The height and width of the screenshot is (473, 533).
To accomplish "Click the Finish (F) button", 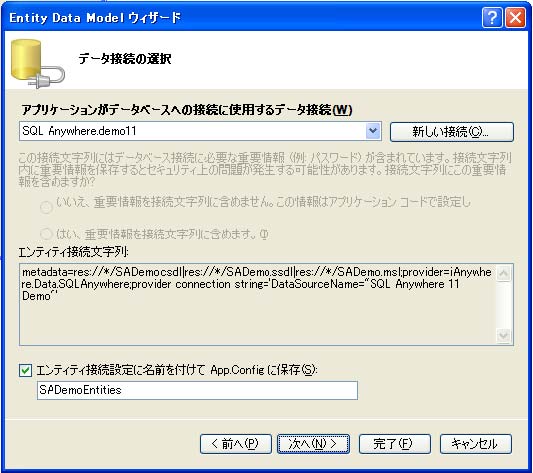I will (395, 444).
